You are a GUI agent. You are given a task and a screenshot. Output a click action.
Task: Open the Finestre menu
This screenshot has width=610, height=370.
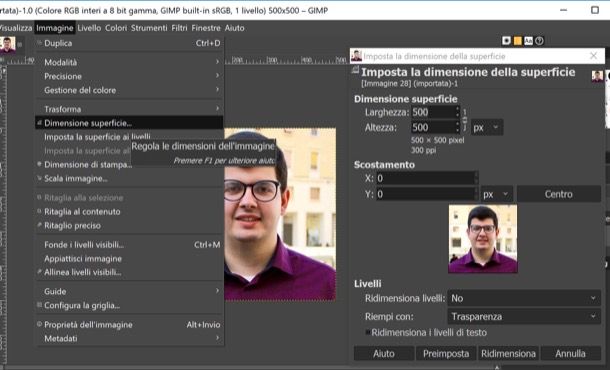pyautogui.click(x=206, y=28)
